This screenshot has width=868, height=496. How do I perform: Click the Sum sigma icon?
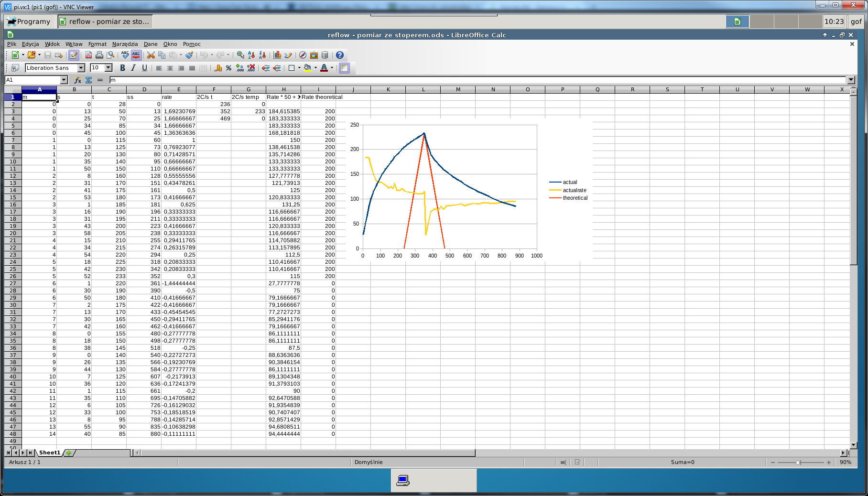click(x=89, y=80)
